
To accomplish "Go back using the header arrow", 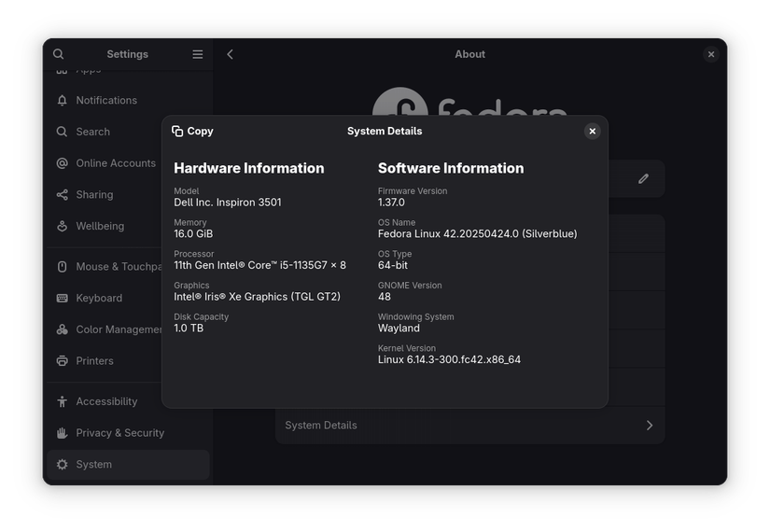I will point(231,54).
